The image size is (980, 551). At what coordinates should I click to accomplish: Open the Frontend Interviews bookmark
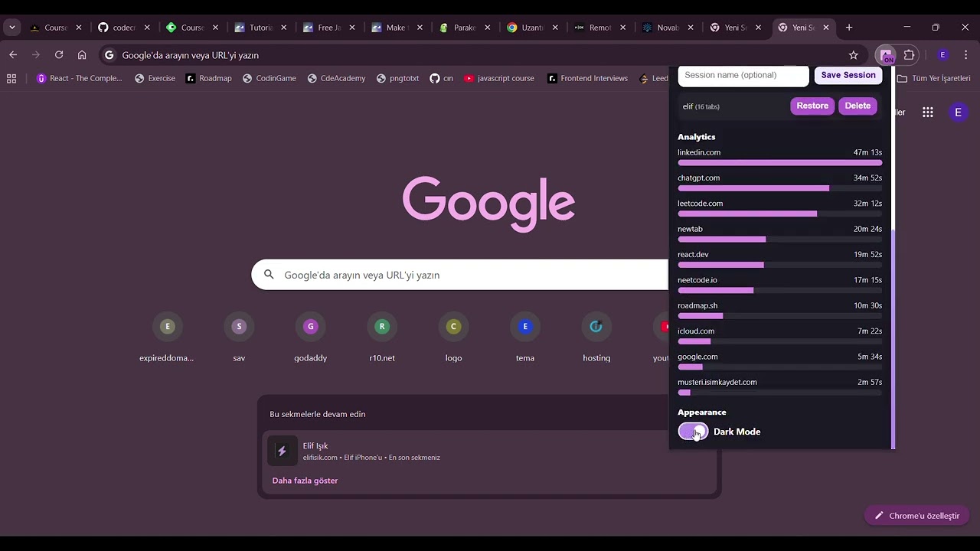point(587,78)
